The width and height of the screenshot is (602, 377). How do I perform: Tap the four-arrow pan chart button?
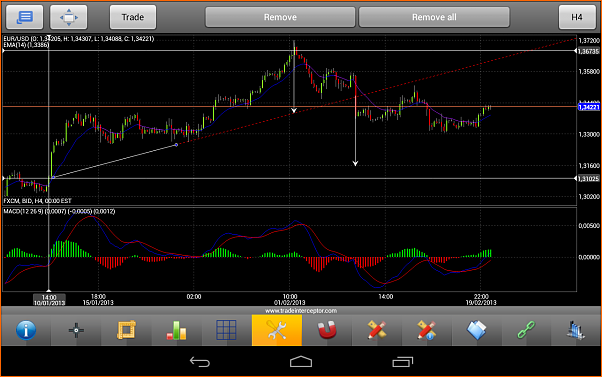tap(69, 17)
